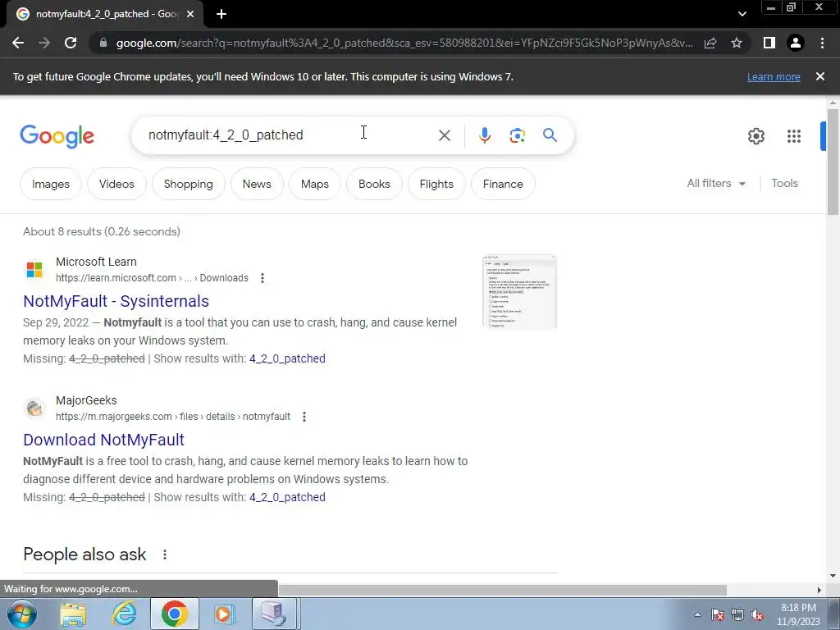Image resolution: width=840 pixels, height=630 pixels.
Task: Open Google quick settings gear
Action: pos(756,136)
